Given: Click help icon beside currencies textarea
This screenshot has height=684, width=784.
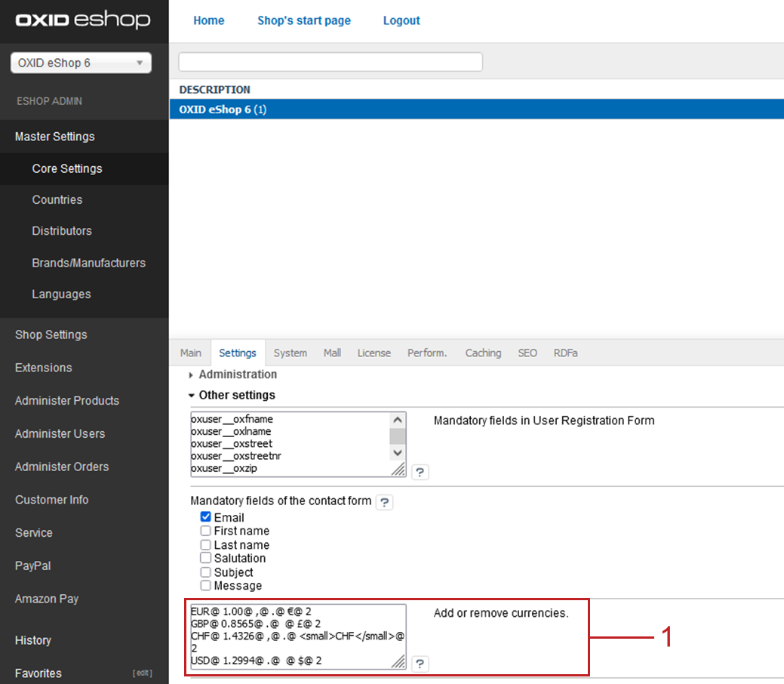Looking at the screenshot, I should pyautogui.click(x=420, y=664).
